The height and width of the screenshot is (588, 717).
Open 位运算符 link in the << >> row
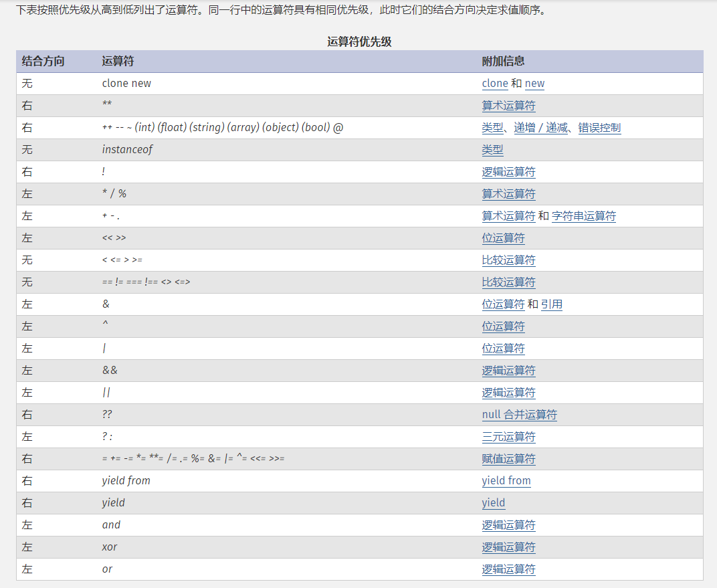(x=503, y=237)
